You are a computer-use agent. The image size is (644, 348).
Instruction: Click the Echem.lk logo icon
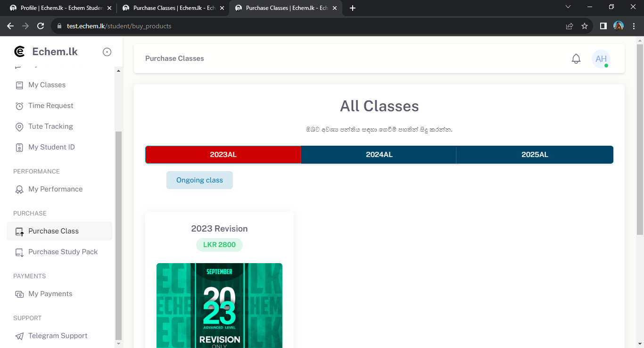pos(19,51)
